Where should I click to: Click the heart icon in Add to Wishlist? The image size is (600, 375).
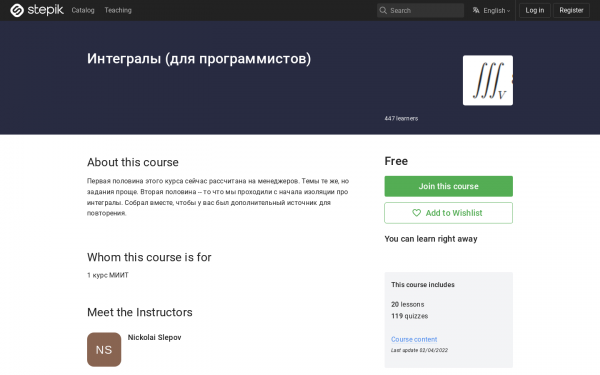416,213
